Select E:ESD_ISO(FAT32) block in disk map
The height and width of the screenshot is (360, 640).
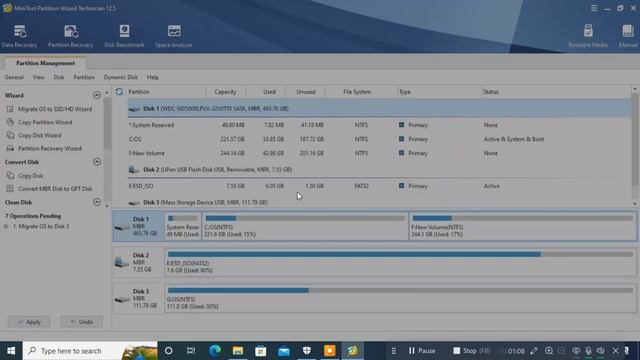400,262
